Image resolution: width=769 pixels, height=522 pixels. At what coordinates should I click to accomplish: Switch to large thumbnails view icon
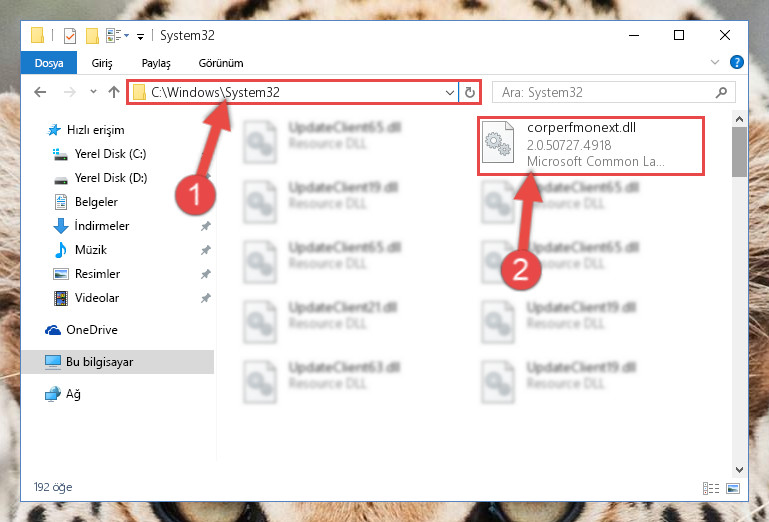pos(733,488)
